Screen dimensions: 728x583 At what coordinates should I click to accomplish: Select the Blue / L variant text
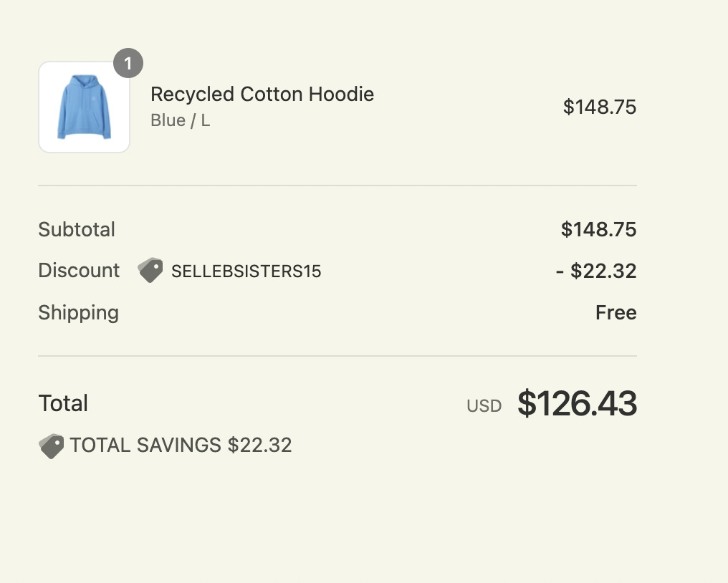click(x=180, y=120)
